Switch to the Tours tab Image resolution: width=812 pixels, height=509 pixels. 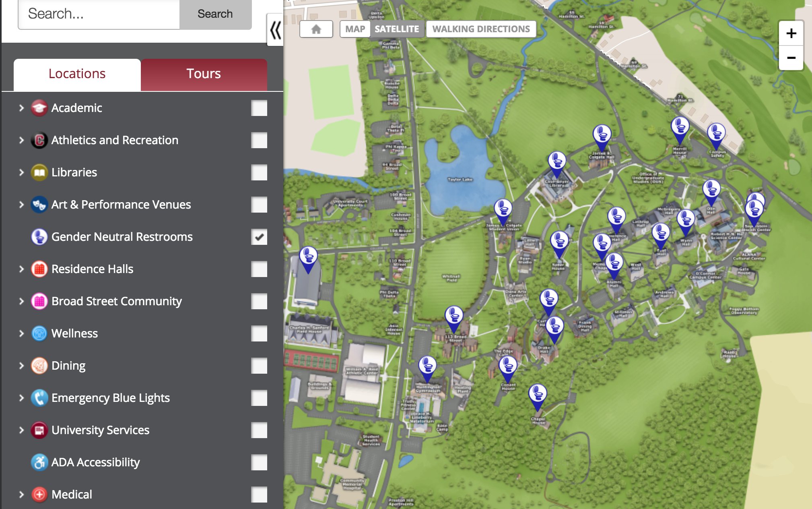204,74
